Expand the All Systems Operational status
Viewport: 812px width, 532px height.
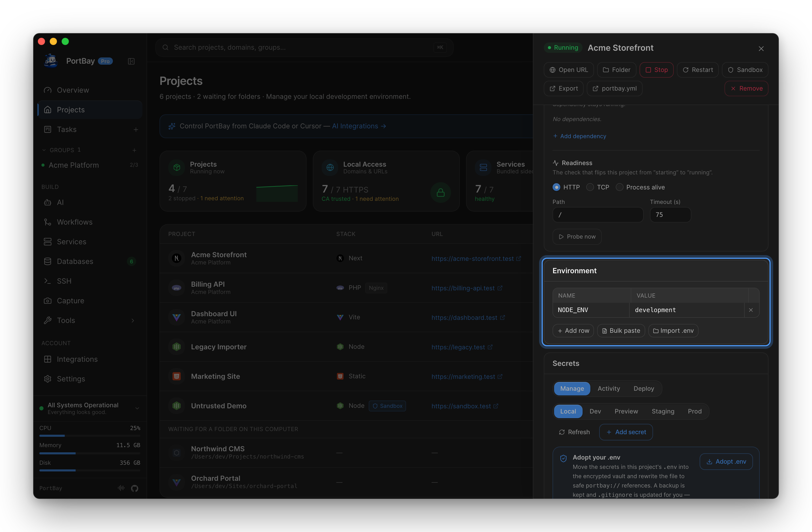tap(137, 408)
